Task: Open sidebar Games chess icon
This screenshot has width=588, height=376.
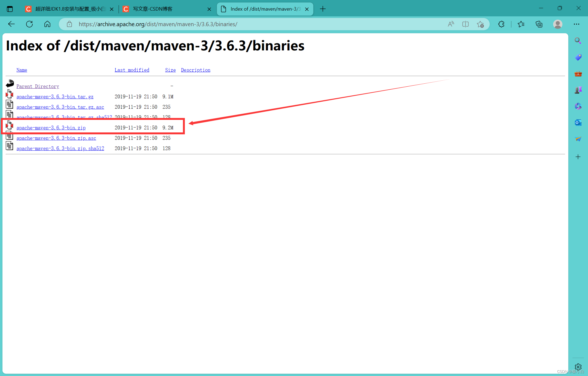Action: coord(578,90)
